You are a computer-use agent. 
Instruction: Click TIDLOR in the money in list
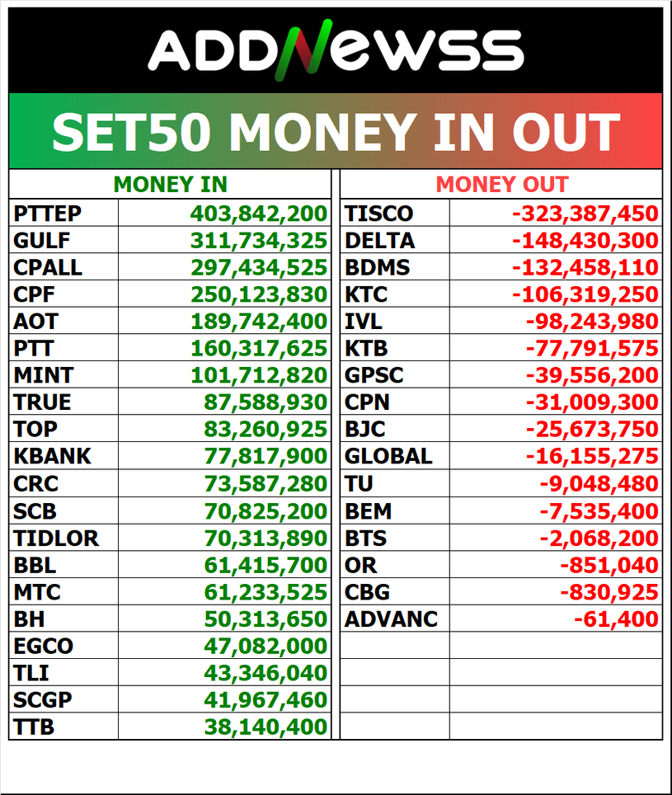click(x=56, y=539)
